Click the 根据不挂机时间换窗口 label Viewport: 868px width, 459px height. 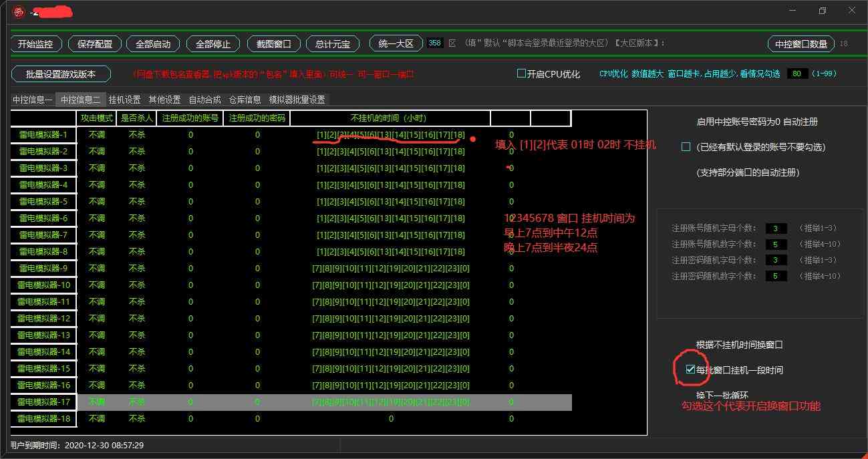pyautogui.click(x=739, y=345)
